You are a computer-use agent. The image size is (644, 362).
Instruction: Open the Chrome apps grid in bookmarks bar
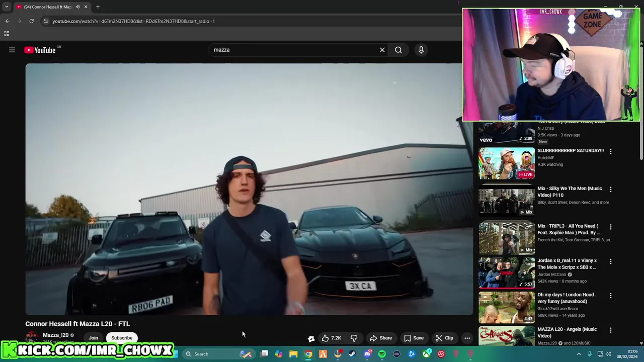(x=7, y=34)
